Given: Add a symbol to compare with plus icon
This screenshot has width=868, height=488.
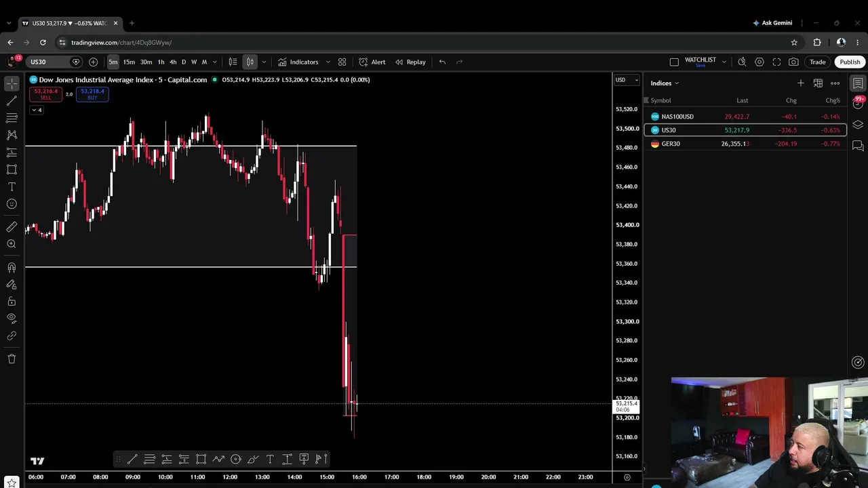Looking at the screenshot, I should tap(93, 62).
